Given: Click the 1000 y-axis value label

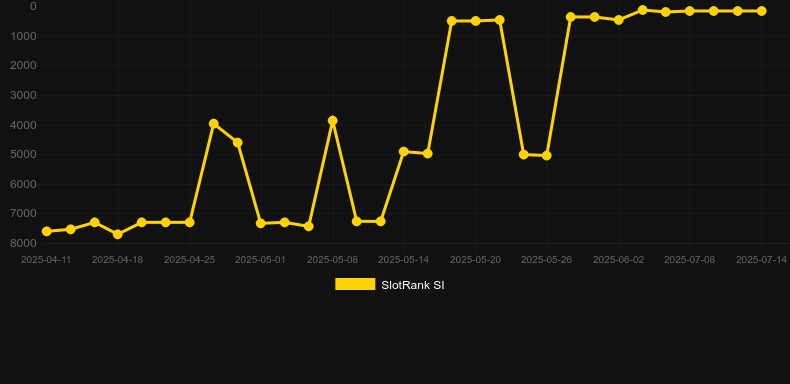Looking at the screenshot, I should coord(24,36).
